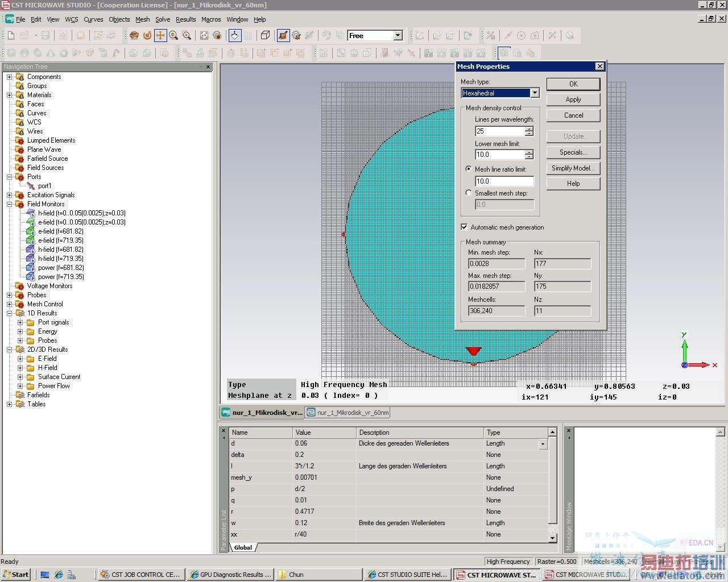
Task: Switch to CST STUDIO SUITE Help taskbar window
Action: [x=408, y=575]
